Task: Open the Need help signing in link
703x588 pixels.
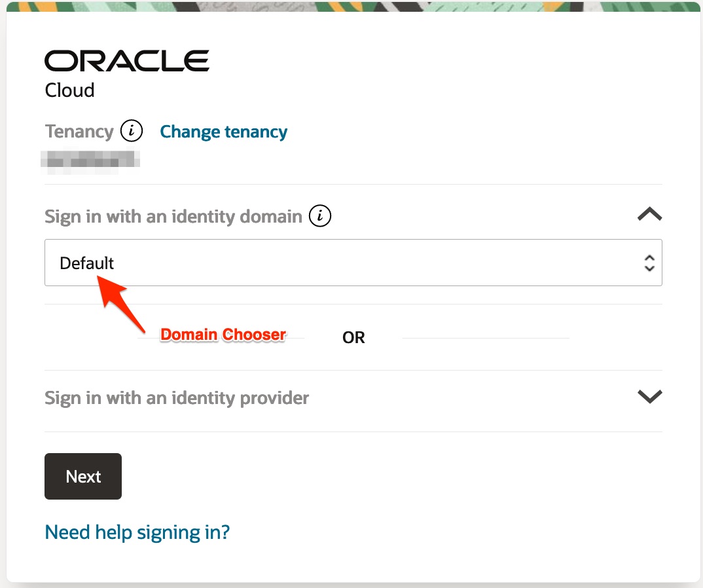Action: (137, 532)
